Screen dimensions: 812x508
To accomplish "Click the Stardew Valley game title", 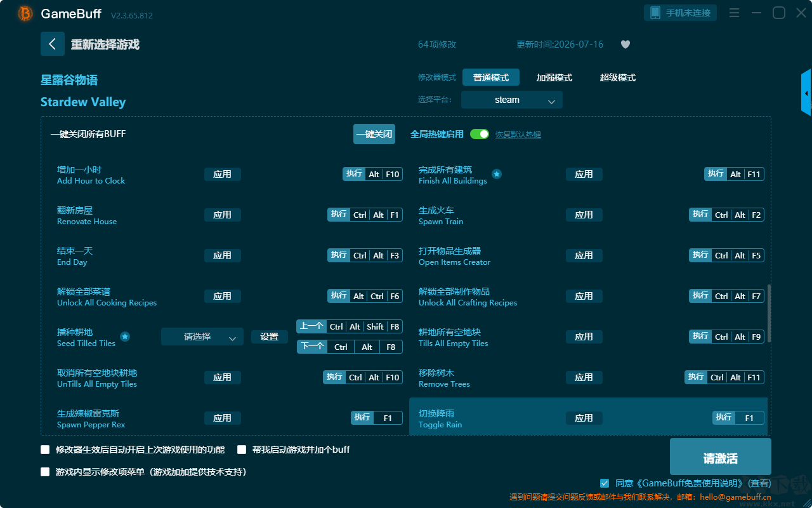I will 83,102.
